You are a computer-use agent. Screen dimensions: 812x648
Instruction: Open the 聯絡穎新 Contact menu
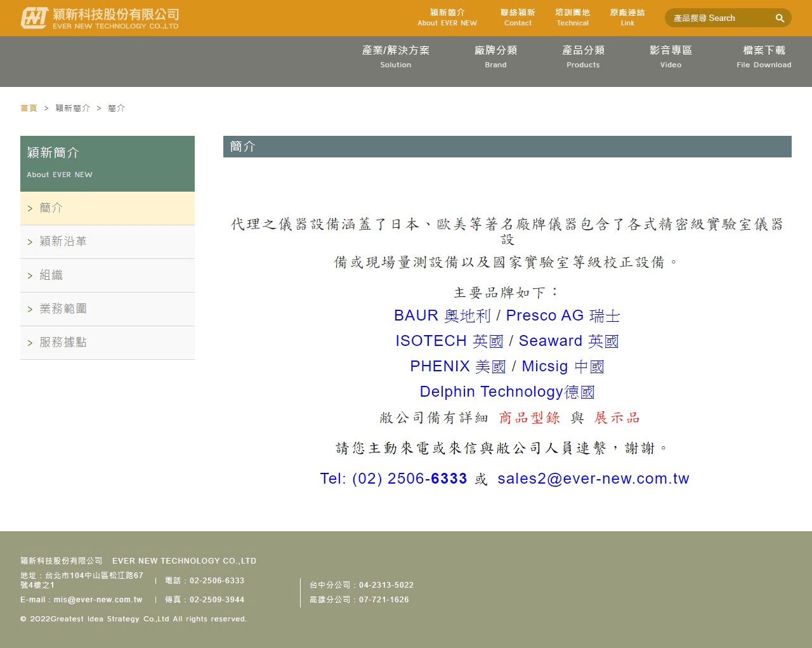click(518, 18)
